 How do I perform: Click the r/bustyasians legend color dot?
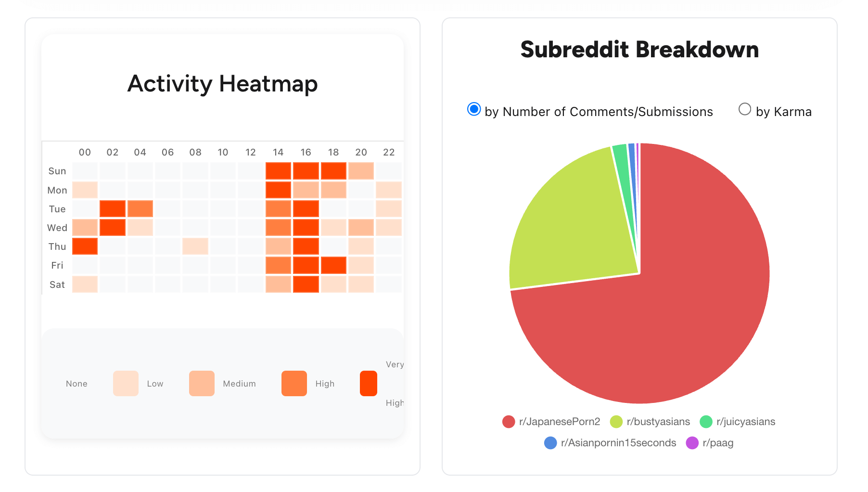tap(617, 421)
